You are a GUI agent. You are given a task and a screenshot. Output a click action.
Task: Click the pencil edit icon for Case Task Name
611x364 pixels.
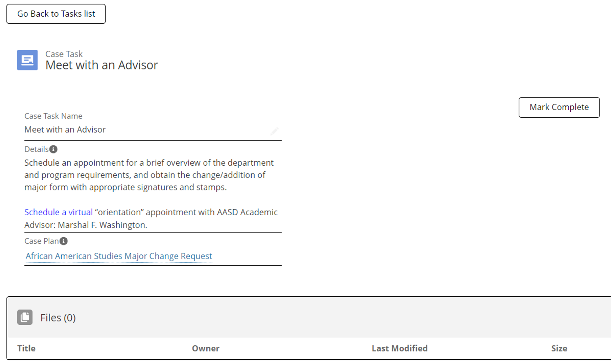point(274,131)
